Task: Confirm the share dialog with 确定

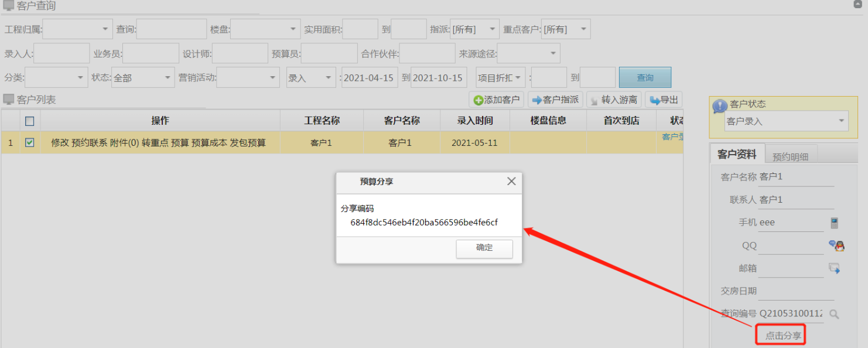Action: point(484,249)
